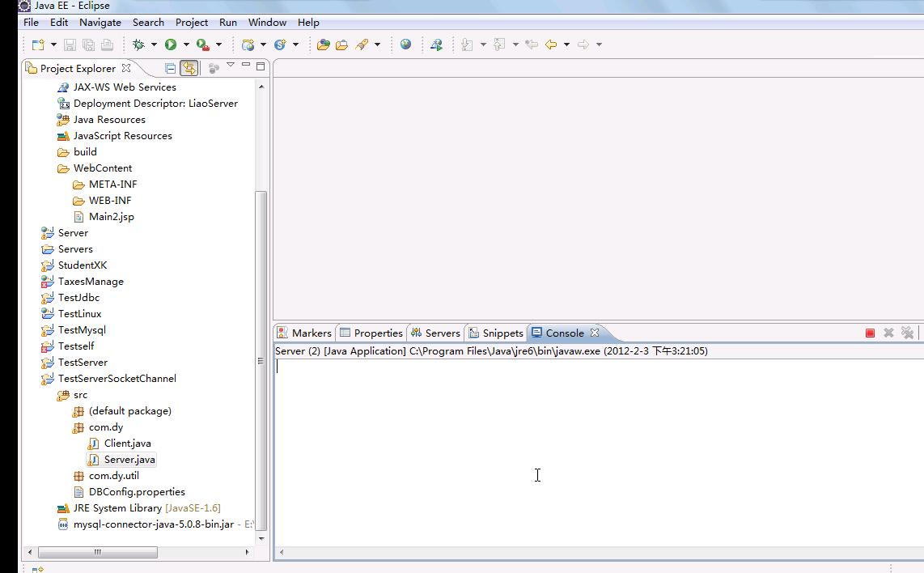Image resolution: width=924 pixels, height=573 pixels.
Task: Click Remove All Terminated Launches icon
Action: (x=908, y=333)
